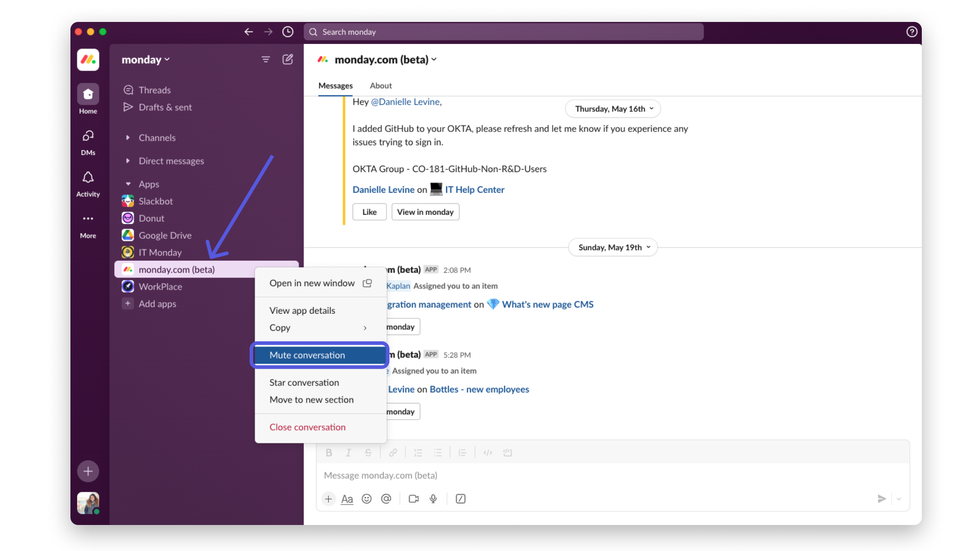This screenshot has width=980, height=551.
Task: Expand the Copy submenu
Action: pos(321,328)
